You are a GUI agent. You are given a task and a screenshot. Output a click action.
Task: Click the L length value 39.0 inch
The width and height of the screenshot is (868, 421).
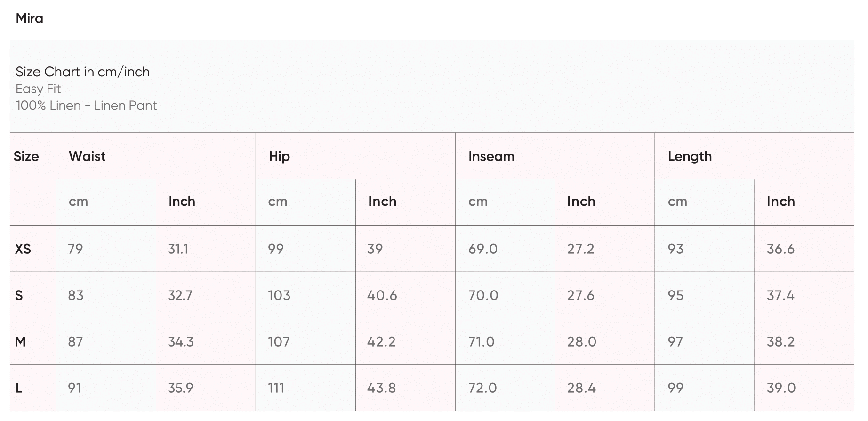(781, 388)
